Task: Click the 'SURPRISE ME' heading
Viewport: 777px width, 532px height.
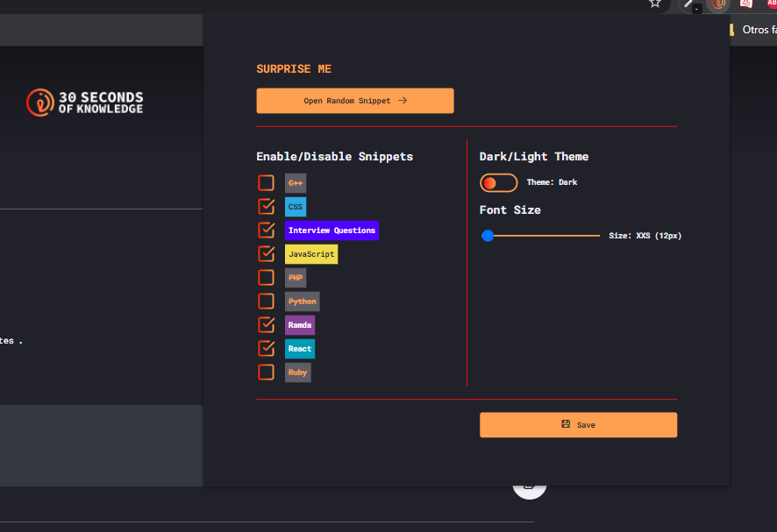Action: coord(294,69)
